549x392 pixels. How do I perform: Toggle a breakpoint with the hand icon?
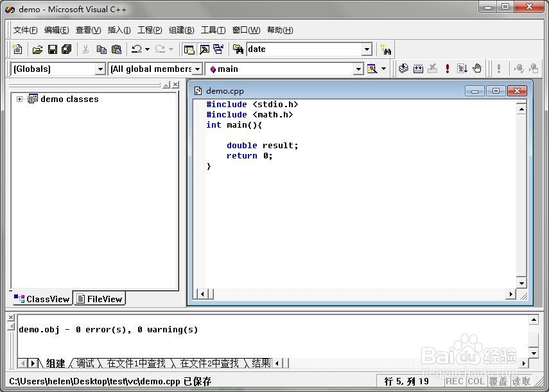[x=477, y=69]
